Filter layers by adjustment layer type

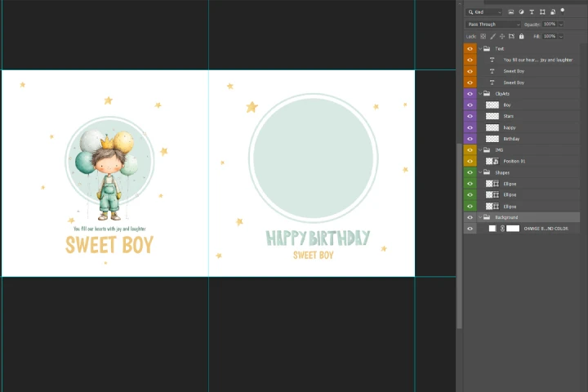tap(521, 12)
